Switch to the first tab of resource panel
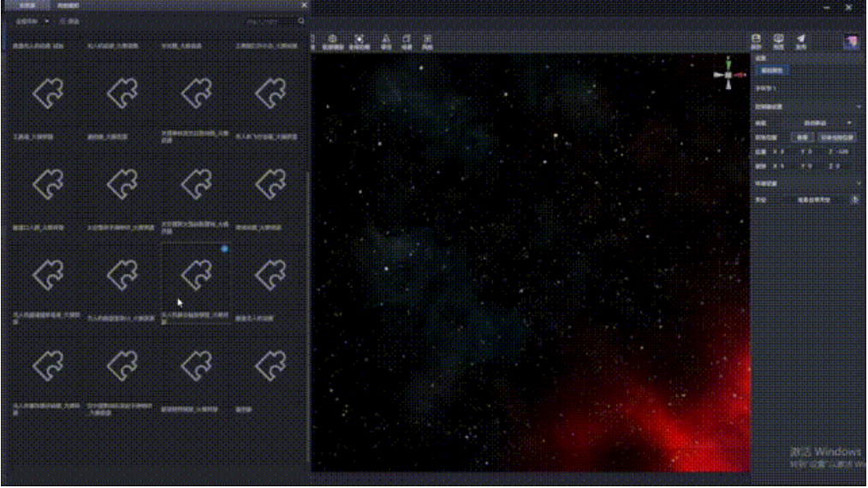Image resolution: width=868 pixels, height=488 pixels. (27, 5)
